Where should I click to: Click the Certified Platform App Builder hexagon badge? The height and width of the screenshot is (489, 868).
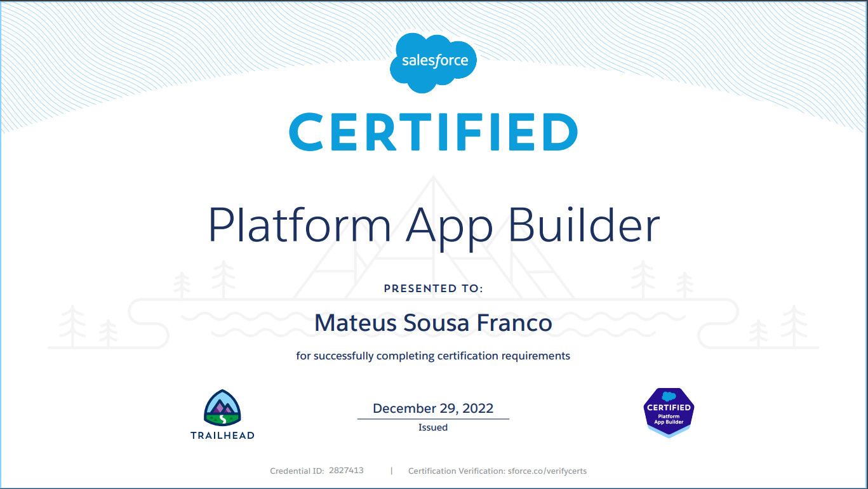tap(669, 413)
